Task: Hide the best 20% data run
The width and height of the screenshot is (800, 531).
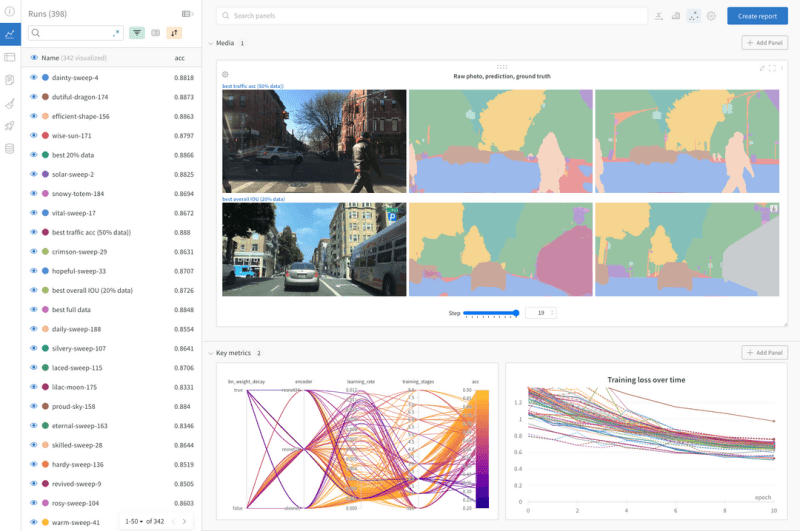Action: (34, 155)
